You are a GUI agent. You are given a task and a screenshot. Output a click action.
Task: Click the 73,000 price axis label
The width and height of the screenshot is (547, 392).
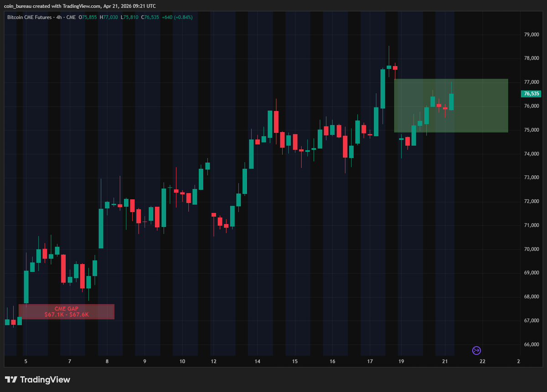click(532, 178)
